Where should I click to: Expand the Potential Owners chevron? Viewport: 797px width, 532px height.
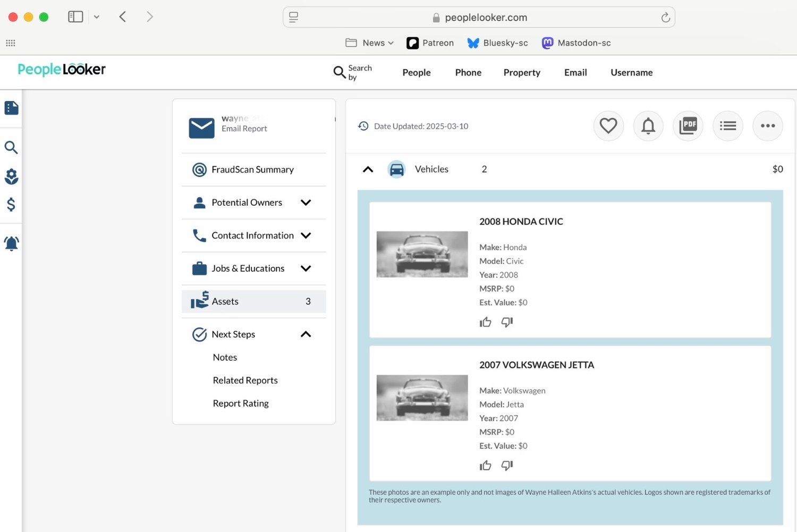306,202
